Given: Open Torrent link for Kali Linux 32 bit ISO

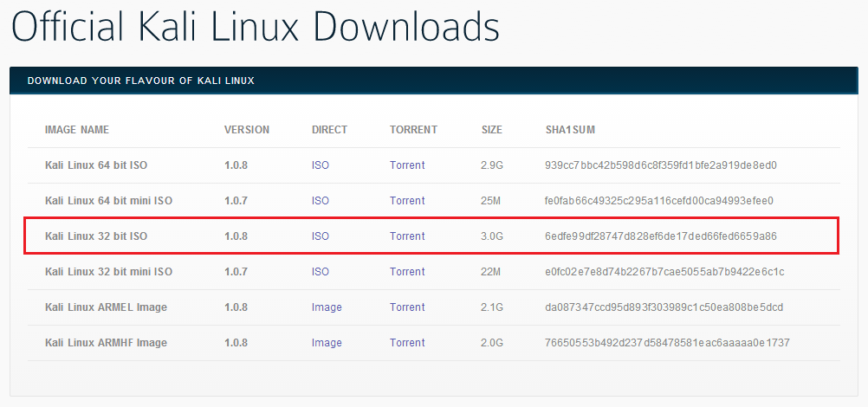Looking at the screenshot, I should click(x=407, y=236).
